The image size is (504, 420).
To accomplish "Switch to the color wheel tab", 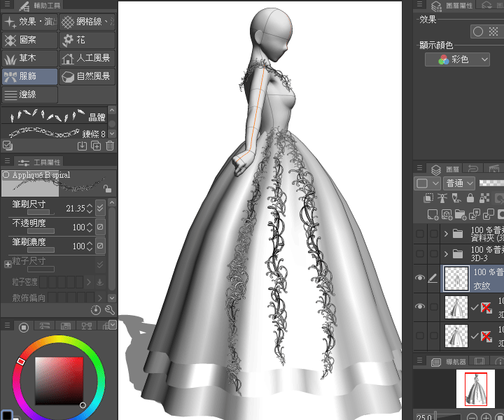I will (x=24, y=327).
